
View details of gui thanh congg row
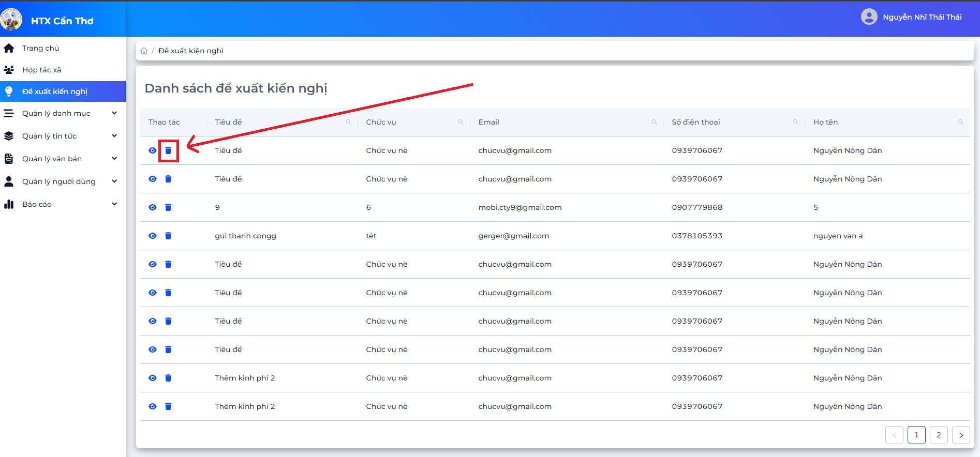(153, 236)
